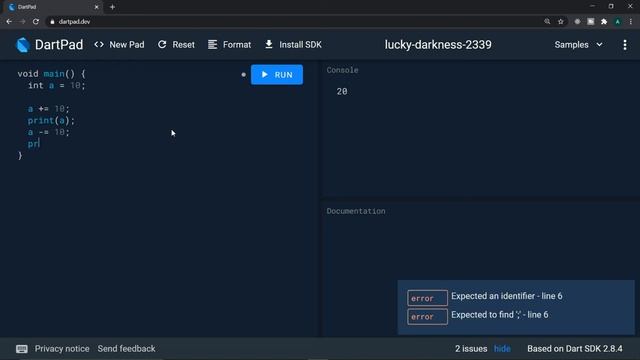Click the Console panel label
This screenshot has height=360, width=640.
pyautogui.click(x=342, y=70)
